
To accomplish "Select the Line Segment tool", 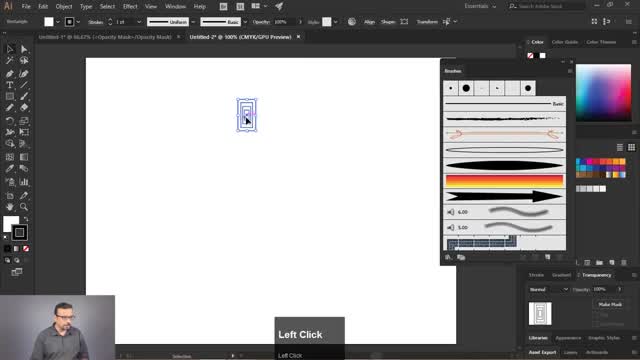I will pos(24,85).
